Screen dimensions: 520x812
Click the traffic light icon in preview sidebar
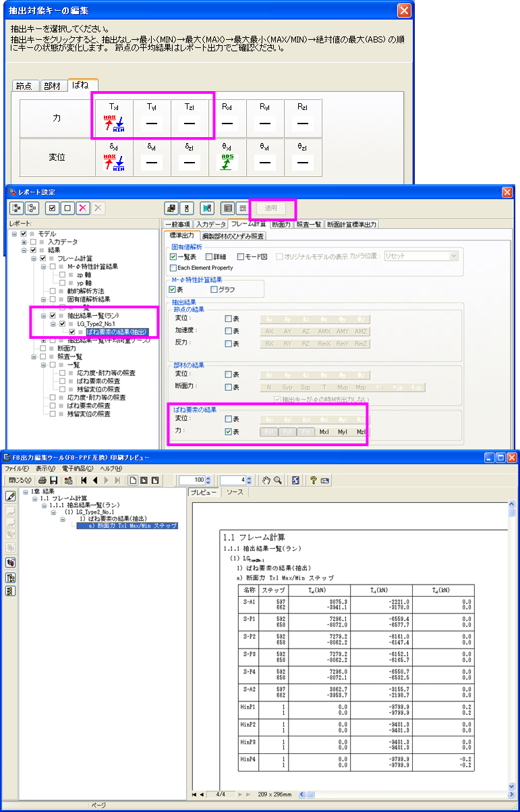pos(11,591)
